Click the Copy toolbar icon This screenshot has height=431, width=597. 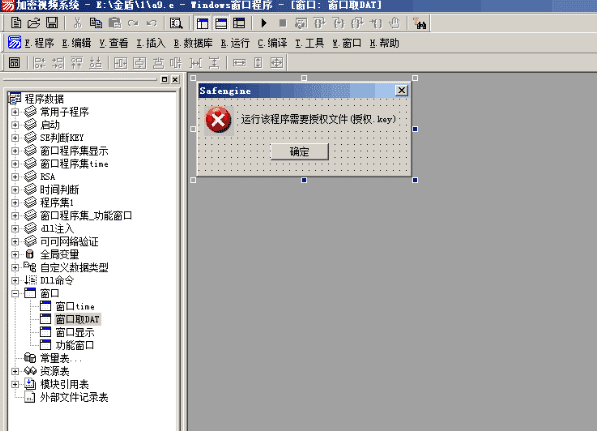(x=96, y=23)
